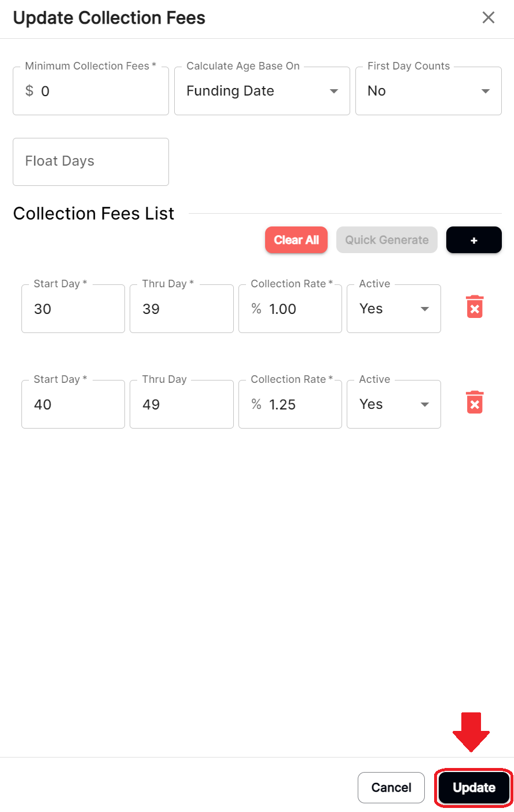514x812 pixels.
Task: Edit Collection Rate 1.25 field
Action: click(298, 405)
